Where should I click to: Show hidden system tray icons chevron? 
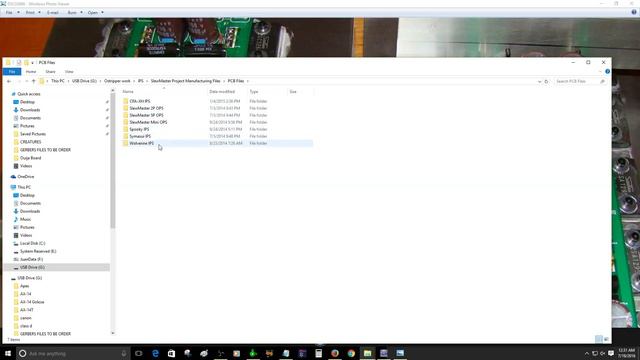pos(587,353)
